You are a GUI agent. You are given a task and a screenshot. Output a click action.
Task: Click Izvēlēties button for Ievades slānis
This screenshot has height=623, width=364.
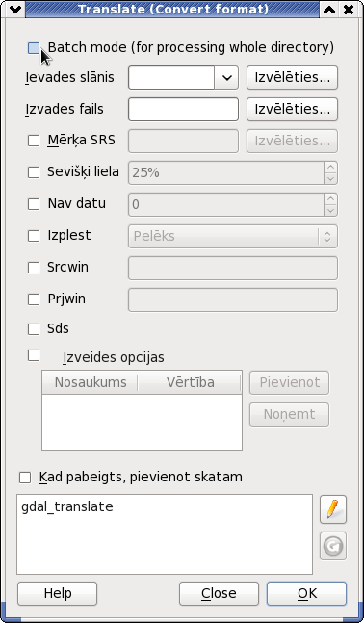292,77
